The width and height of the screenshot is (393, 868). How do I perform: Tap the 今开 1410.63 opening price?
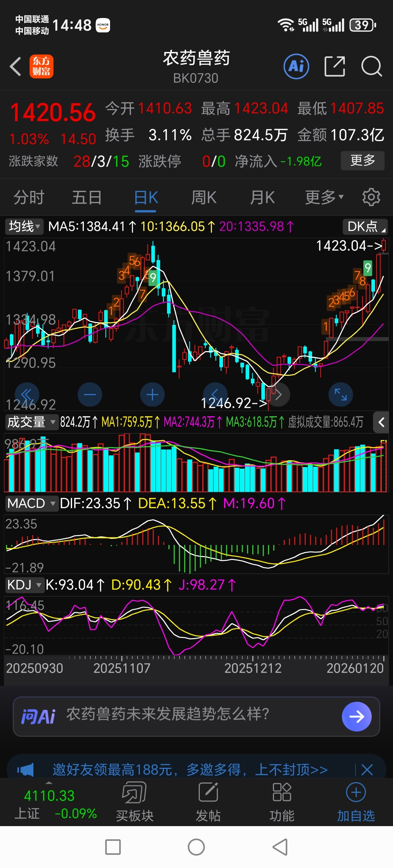[x=149, y=109]
